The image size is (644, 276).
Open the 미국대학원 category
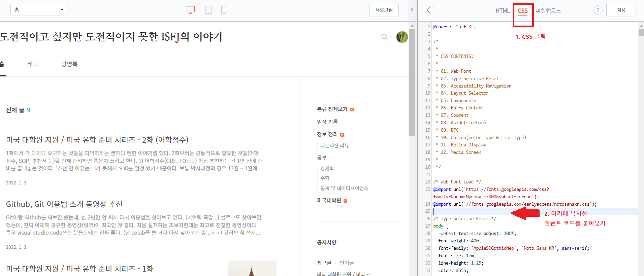pos(329,200)
